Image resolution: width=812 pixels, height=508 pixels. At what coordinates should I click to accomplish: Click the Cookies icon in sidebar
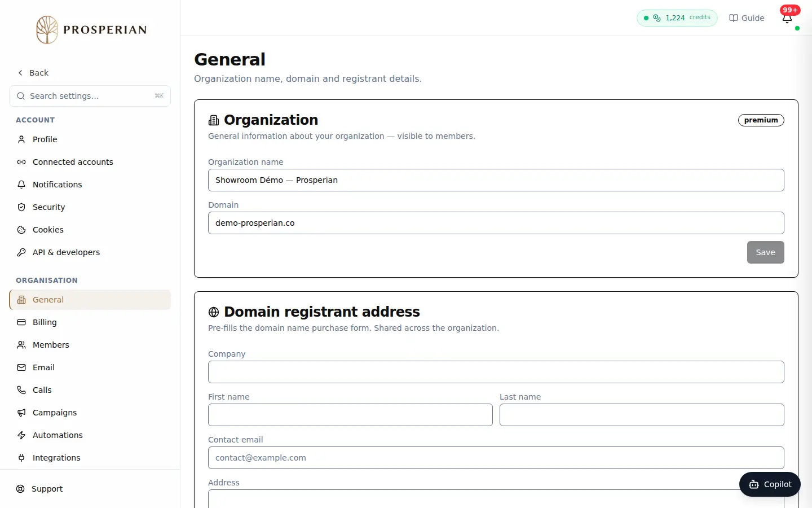coord(21,230)
